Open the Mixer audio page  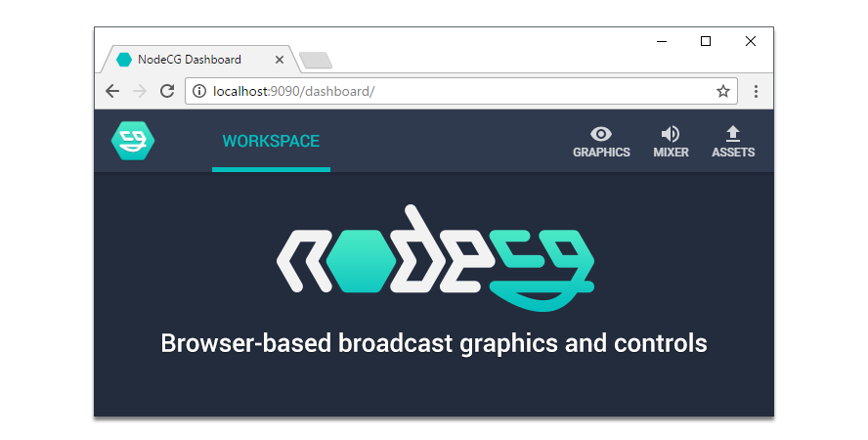(x=671, y=142)
